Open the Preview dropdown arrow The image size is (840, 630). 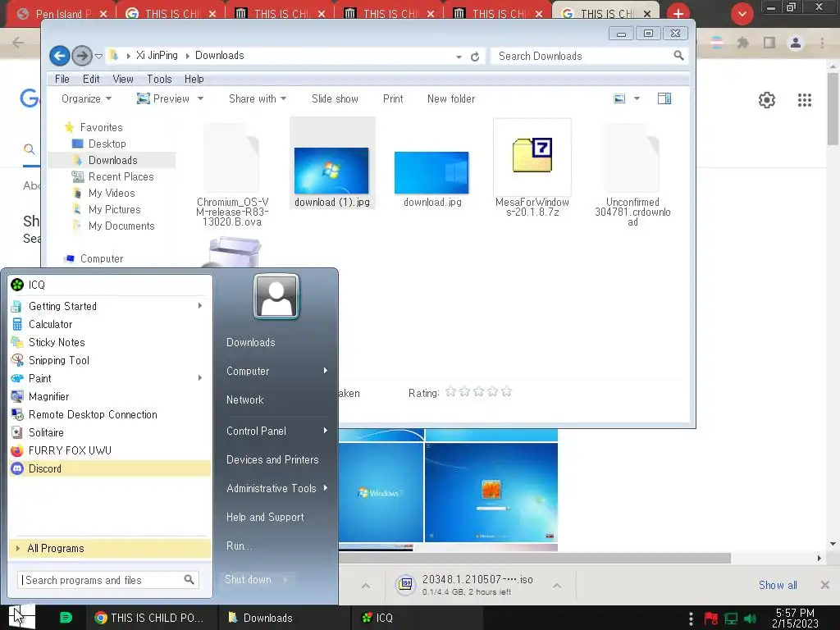pos(200,99)
